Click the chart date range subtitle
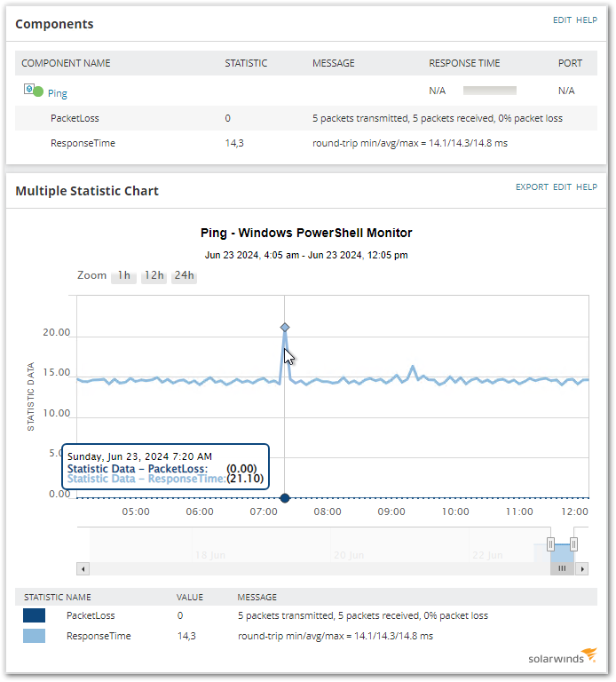The width and height of the screenshot is (616, 682). point(306,255)
